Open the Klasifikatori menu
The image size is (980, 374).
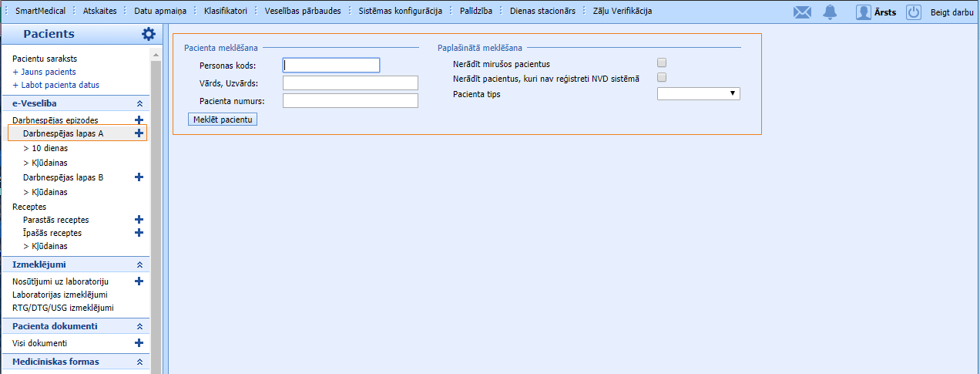point(225,11)
